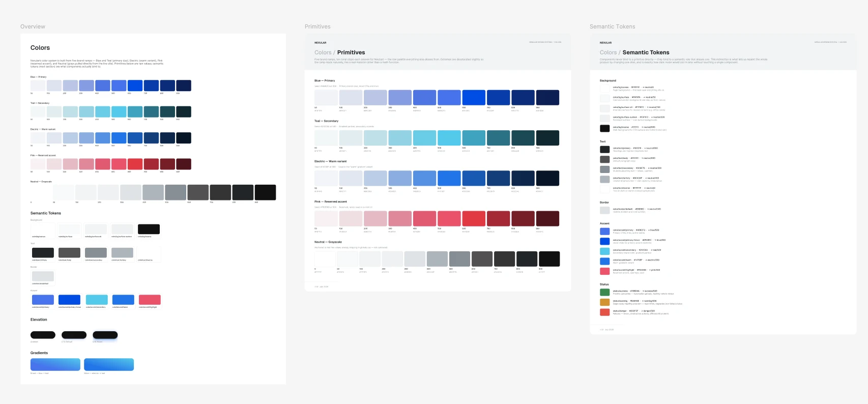Pick the Pink 50 swatch in Primitives
This screenshot has width=868, height=404.
tap(326, 218)
